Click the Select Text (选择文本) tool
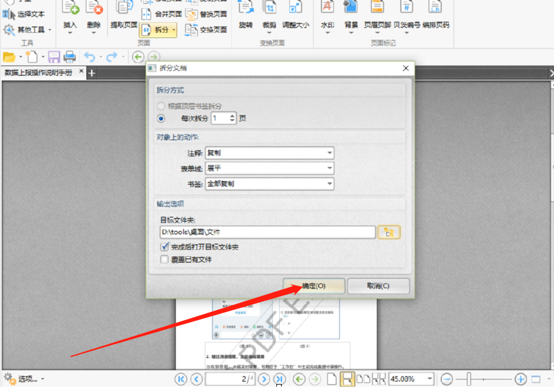 point(24,14)
